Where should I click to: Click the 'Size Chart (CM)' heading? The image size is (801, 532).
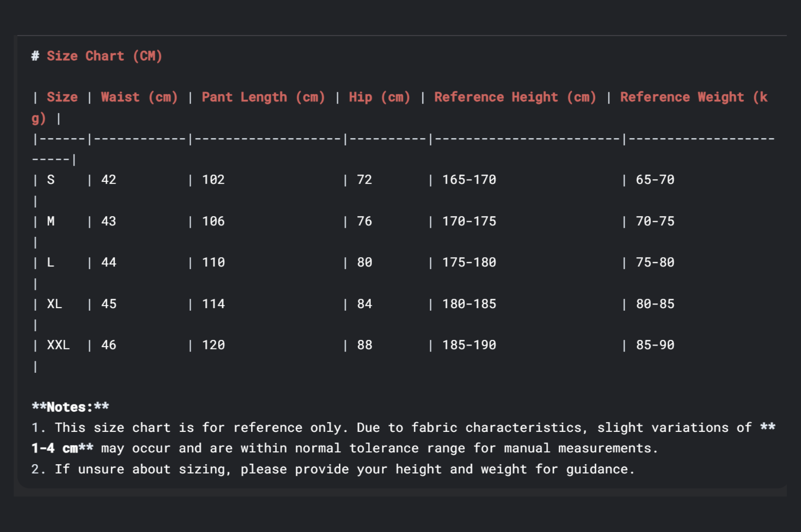(104, 56)
